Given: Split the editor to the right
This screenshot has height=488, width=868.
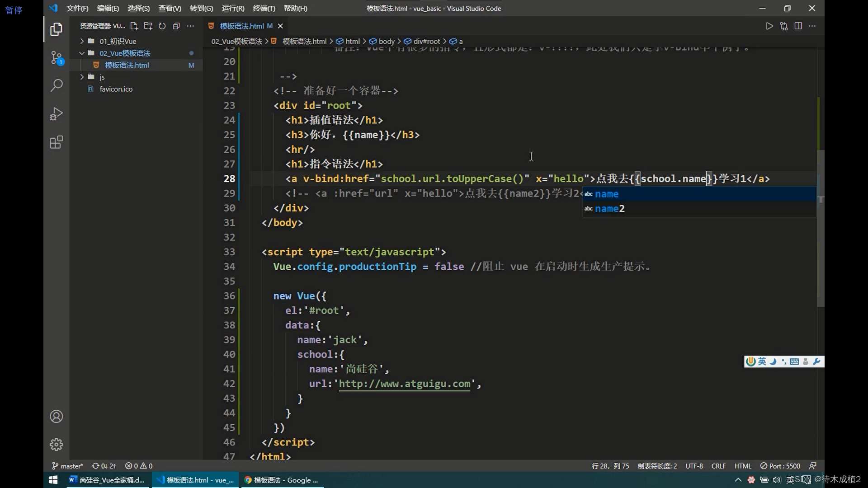Looking at the screenshot, I should point(798,26).
